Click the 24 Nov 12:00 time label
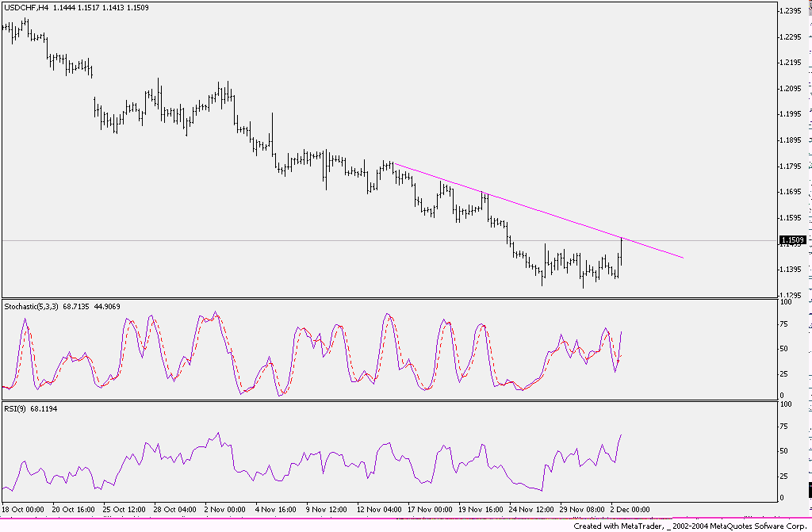 point(531,510)
